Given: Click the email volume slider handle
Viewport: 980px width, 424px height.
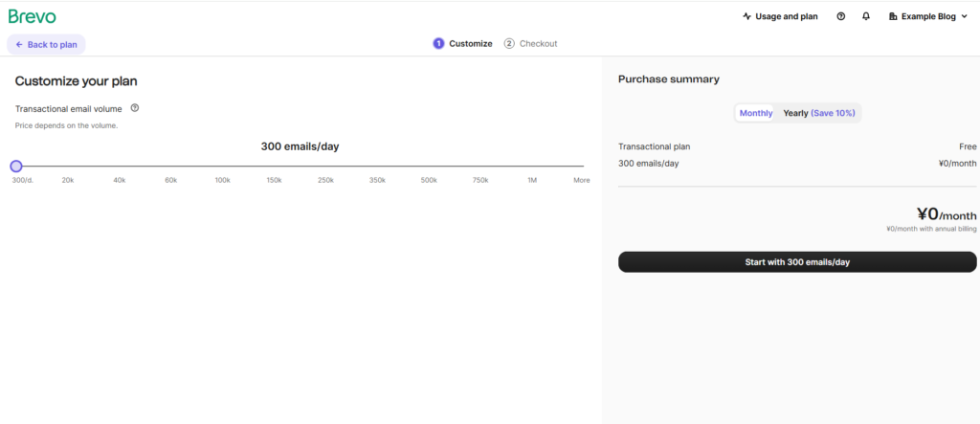Looking at the screenshot, I should [x=16, y=166].
